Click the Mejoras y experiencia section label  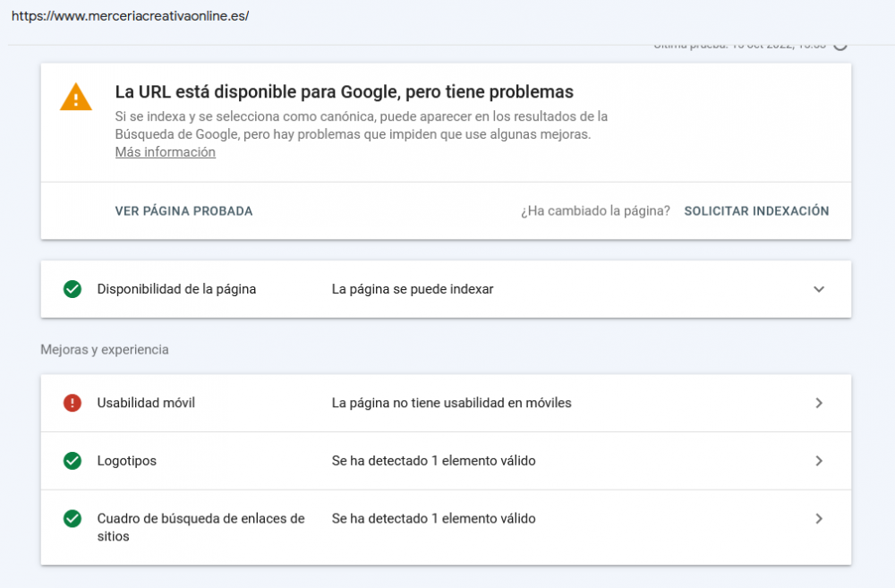click(x=104, y=349)
